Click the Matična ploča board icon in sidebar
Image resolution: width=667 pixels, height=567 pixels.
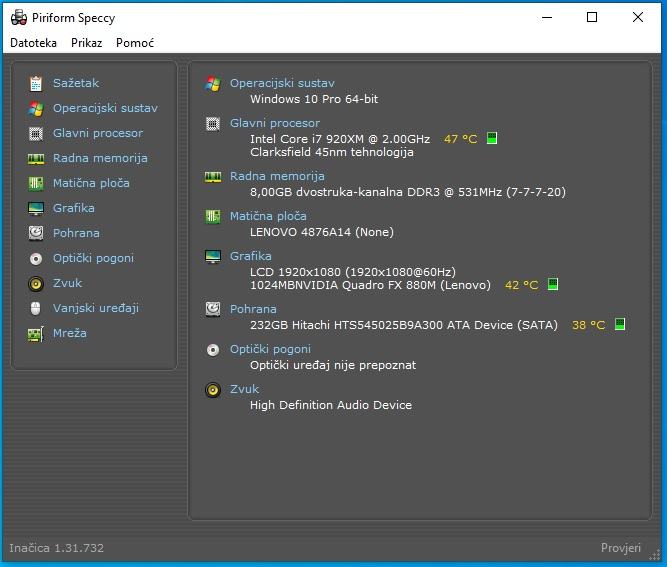[x=36, y=183]
